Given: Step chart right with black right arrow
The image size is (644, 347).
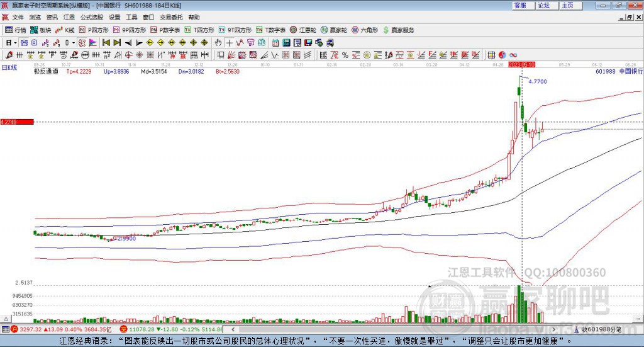Looking at the screenshot, I should point(139,43).
